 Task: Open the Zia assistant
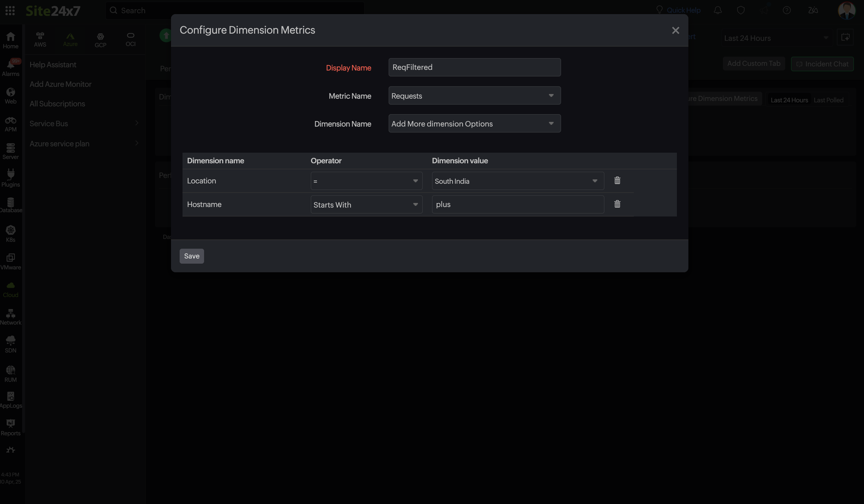[x=813, y=10]
